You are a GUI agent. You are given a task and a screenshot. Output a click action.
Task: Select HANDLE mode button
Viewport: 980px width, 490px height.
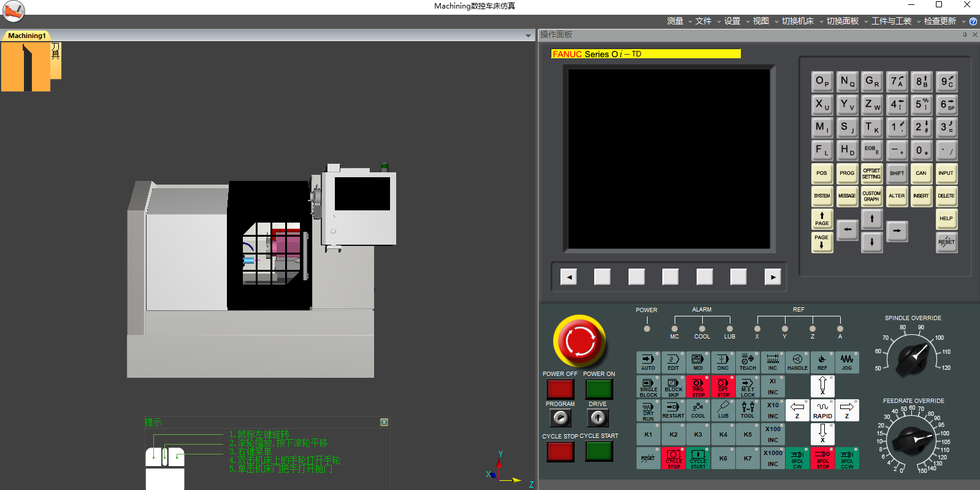point(797,362)
